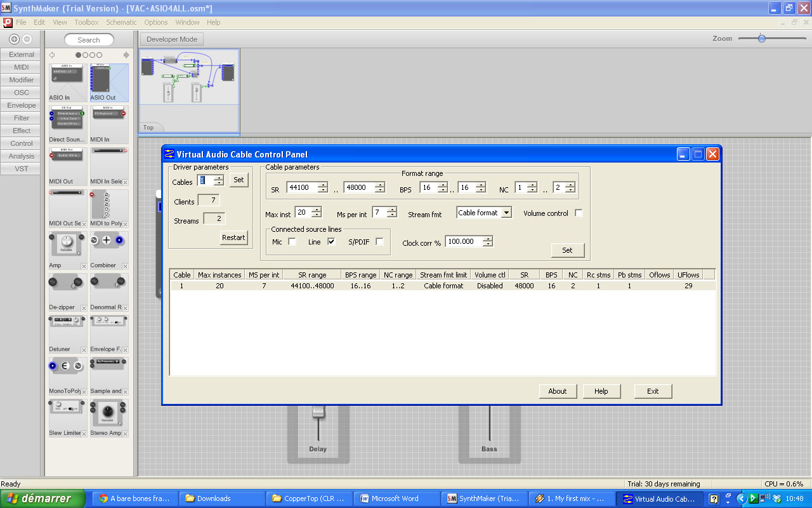Enable the S/PDIF source line checkbox

379,241
